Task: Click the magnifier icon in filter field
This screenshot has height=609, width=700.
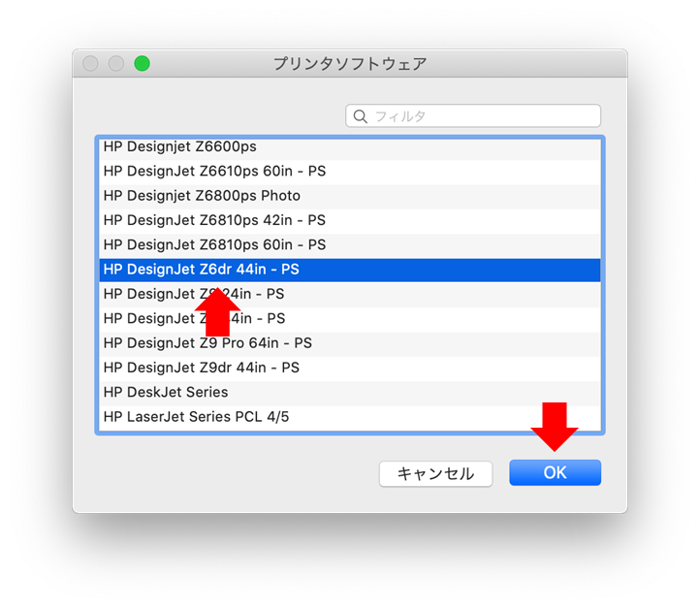Action: click(x=360, y=116)
